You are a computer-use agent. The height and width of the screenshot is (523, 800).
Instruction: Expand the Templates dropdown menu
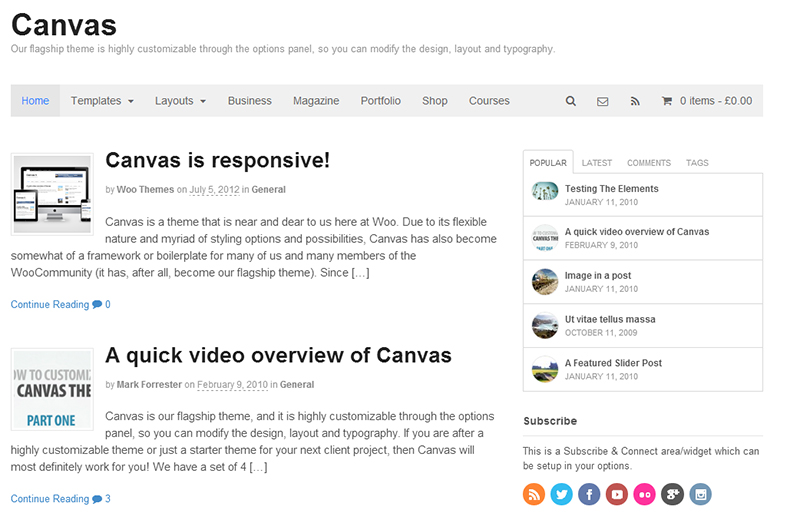tap(102, 101)
